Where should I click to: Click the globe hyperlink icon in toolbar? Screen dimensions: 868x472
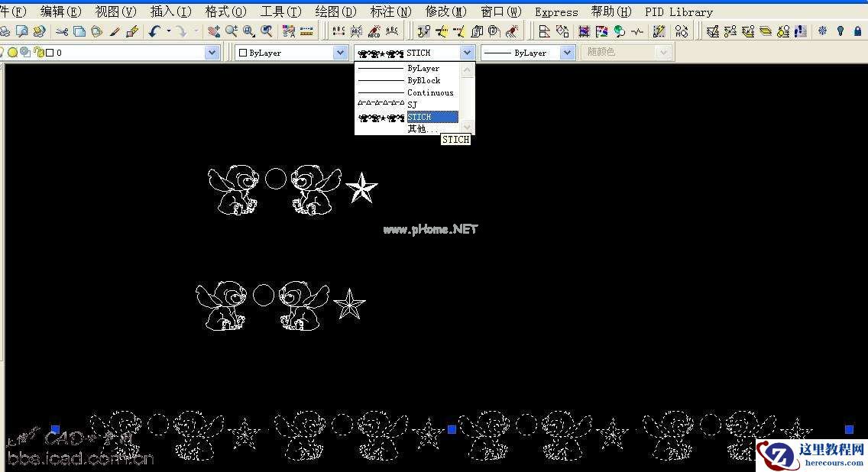619,31
